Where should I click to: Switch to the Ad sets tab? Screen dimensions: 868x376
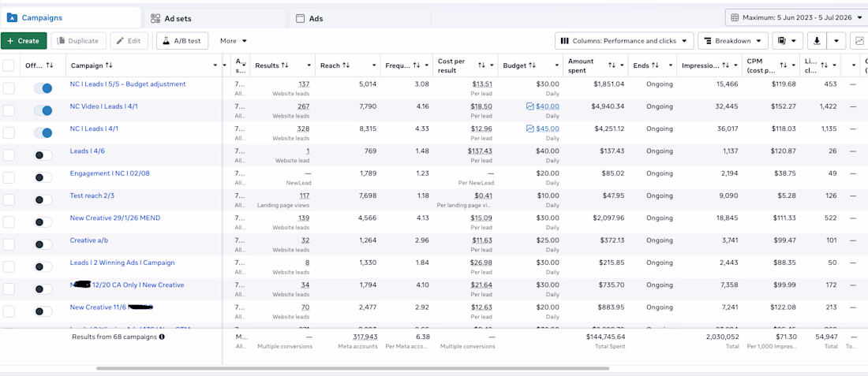pos(215,18)
